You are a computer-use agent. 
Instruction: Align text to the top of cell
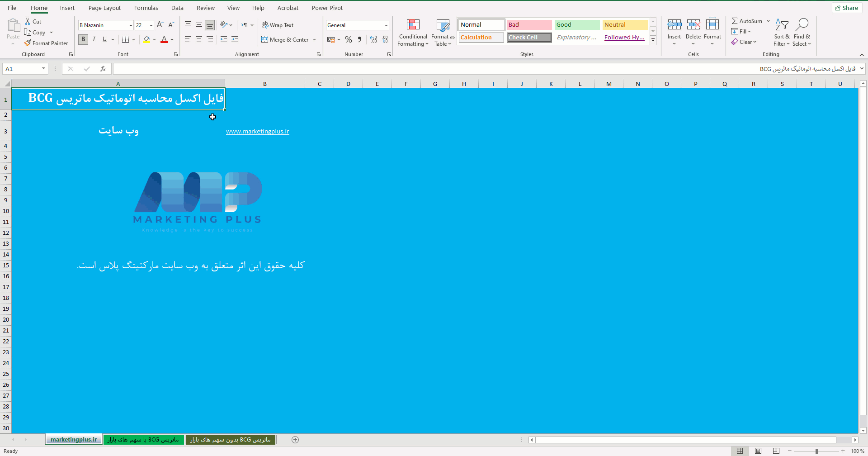pos(188,25)
